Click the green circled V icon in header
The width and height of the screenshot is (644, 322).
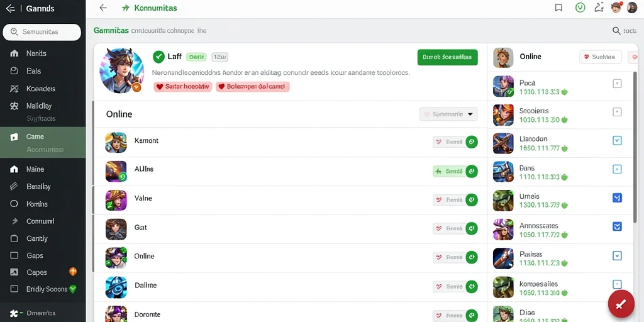580,8
